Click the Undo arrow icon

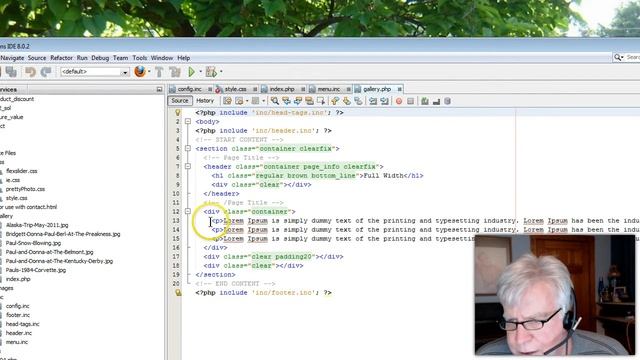pyautogui.click(x=30, y=72)
